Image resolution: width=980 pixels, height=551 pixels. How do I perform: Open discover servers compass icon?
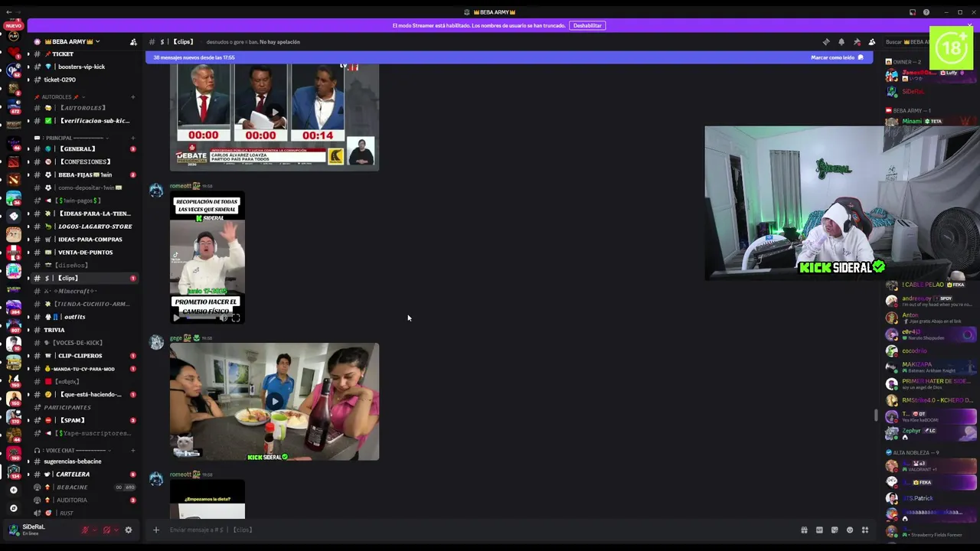(x=13, y=508)
